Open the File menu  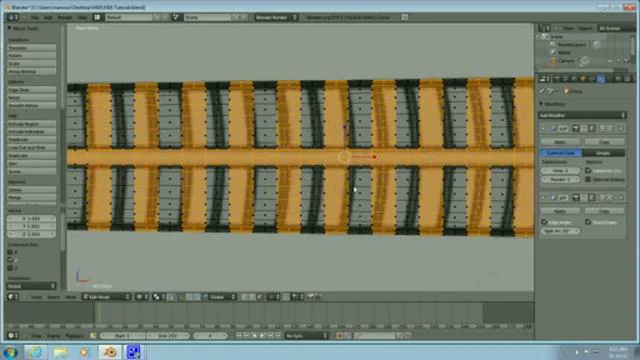(x=35, y=18)
